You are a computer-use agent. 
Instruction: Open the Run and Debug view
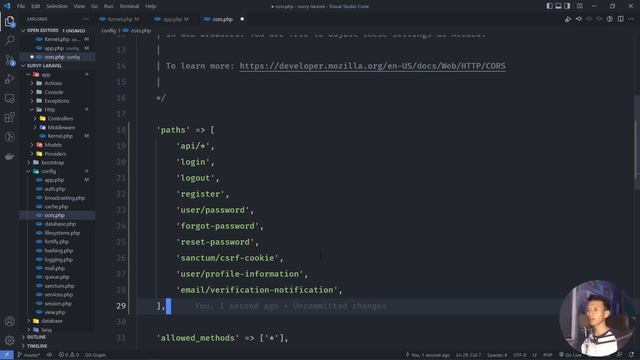pos(9,79)
